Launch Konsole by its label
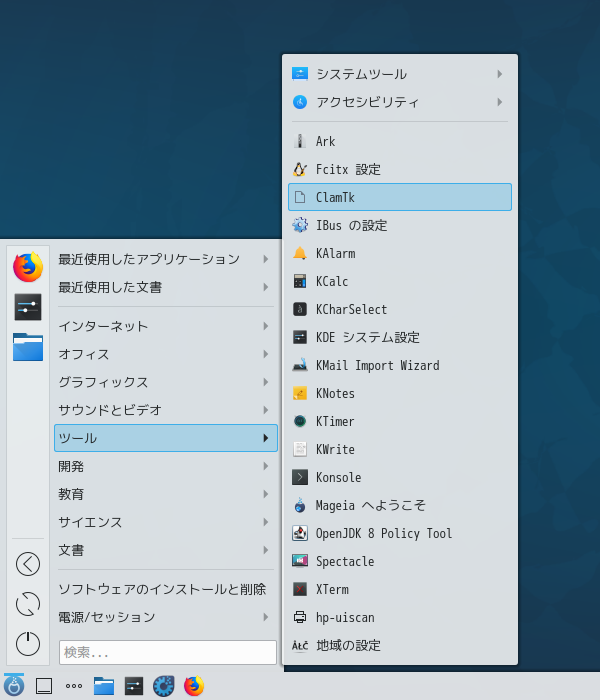600x700 pixels. click(x=338, y=477)
